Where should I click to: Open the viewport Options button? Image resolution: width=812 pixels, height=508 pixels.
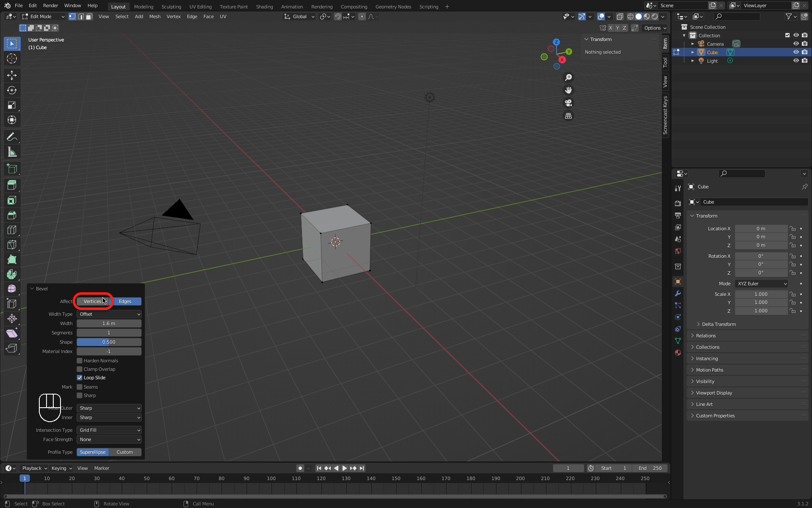point(655,28)
